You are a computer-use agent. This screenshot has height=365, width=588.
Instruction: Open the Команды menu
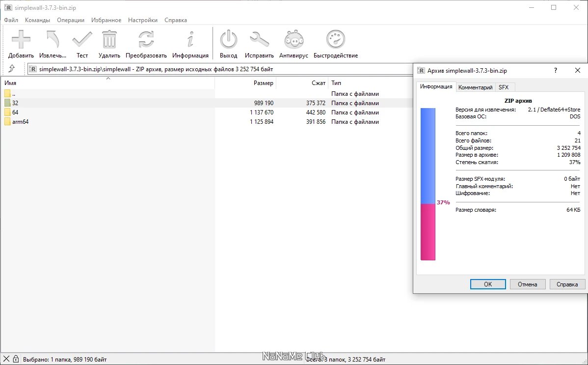click(37, 20)
